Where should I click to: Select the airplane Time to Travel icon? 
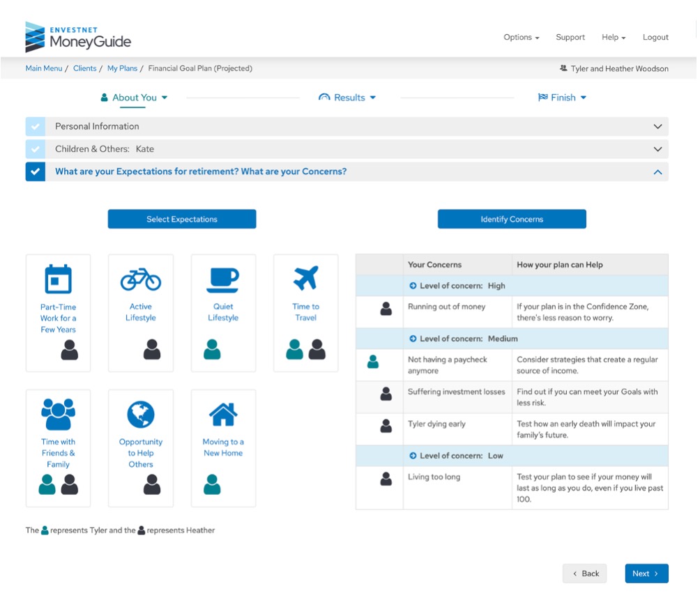(x=306, y=278)
